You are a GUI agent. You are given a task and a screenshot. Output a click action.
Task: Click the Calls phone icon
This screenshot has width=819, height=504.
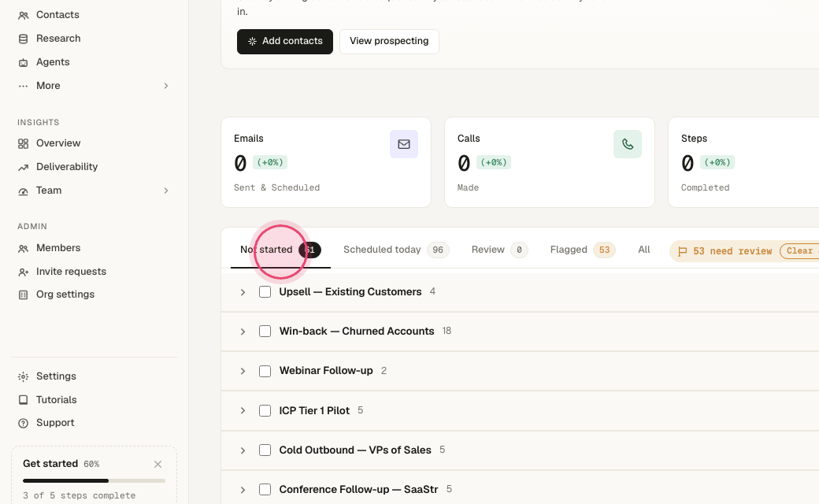coord(628,144)
